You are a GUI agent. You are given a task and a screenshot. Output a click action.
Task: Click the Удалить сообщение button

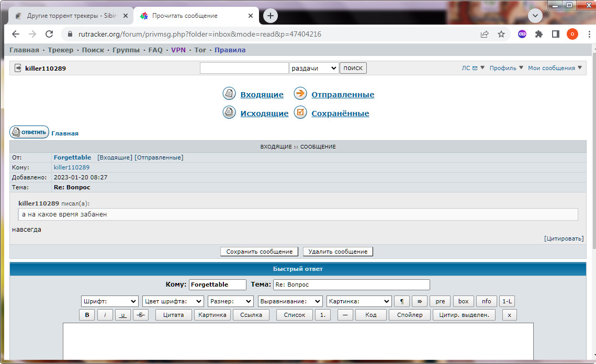338,252
